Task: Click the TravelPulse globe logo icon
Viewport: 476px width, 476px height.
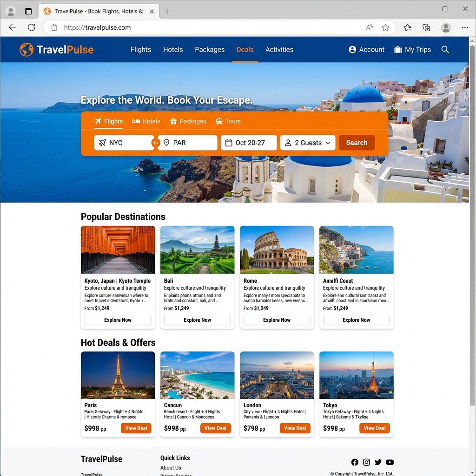Action: [26, 49]
